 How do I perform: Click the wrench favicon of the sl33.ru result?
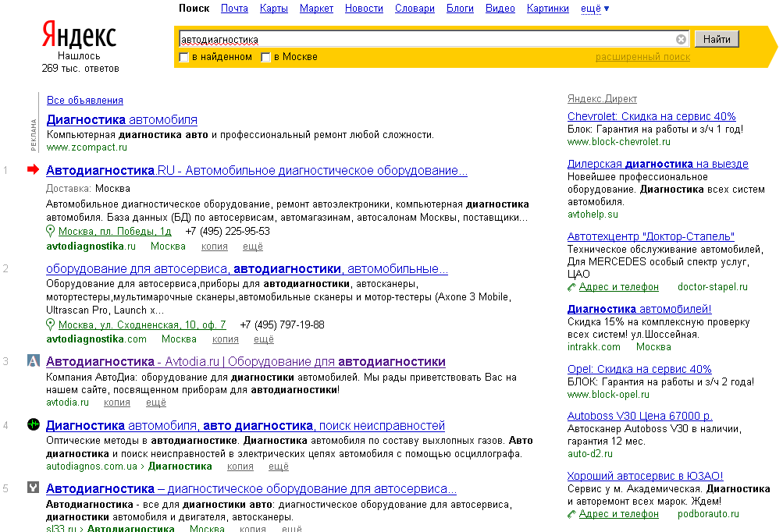[x=34, y=488]
